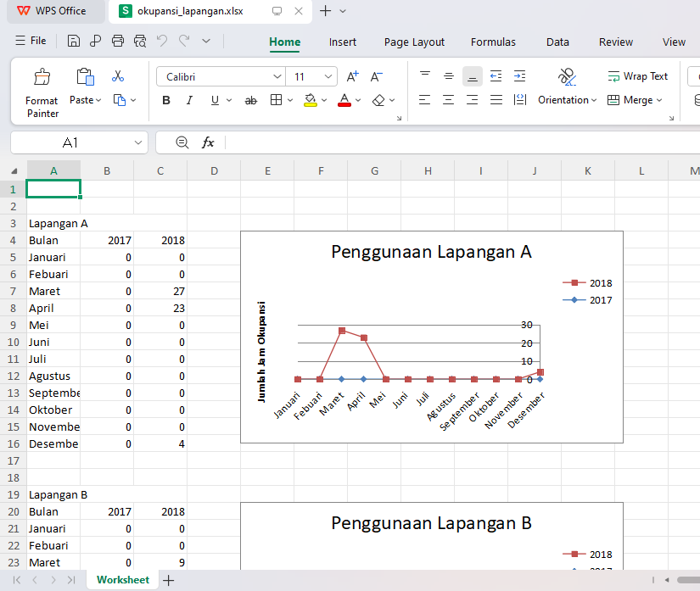This screenshot has width=700, height=591.
Task: Click the new tab plus button
Action: 326,11
